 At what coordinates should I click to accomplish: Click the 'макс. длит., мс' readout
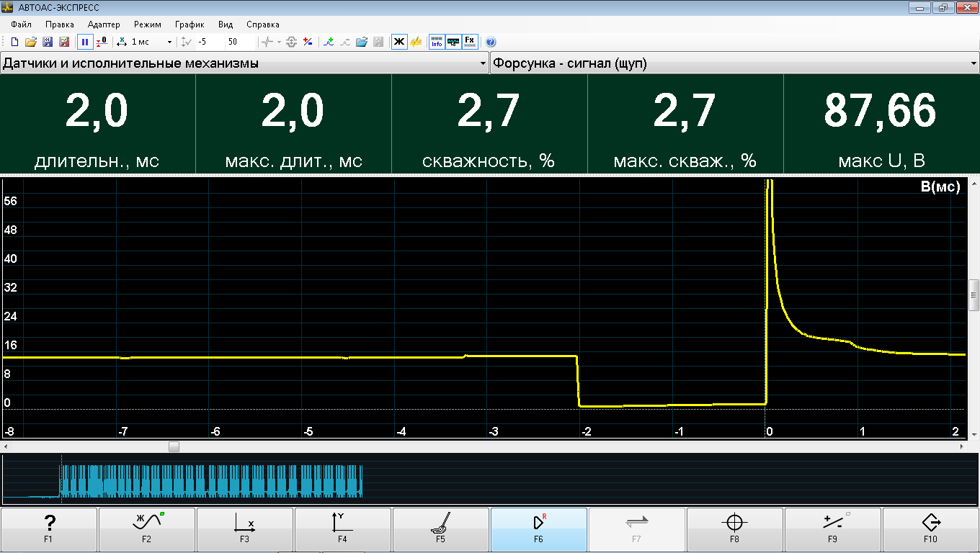(x=293, y=124)
